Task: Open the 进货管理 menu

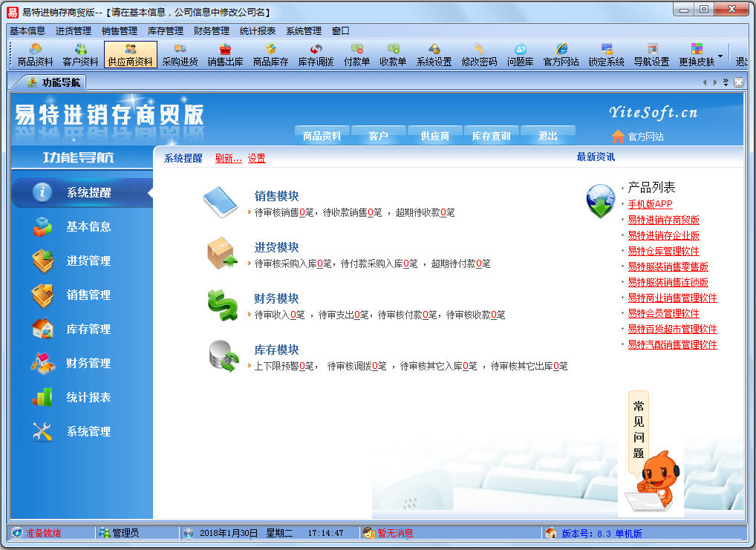Action: coord(74,31)
